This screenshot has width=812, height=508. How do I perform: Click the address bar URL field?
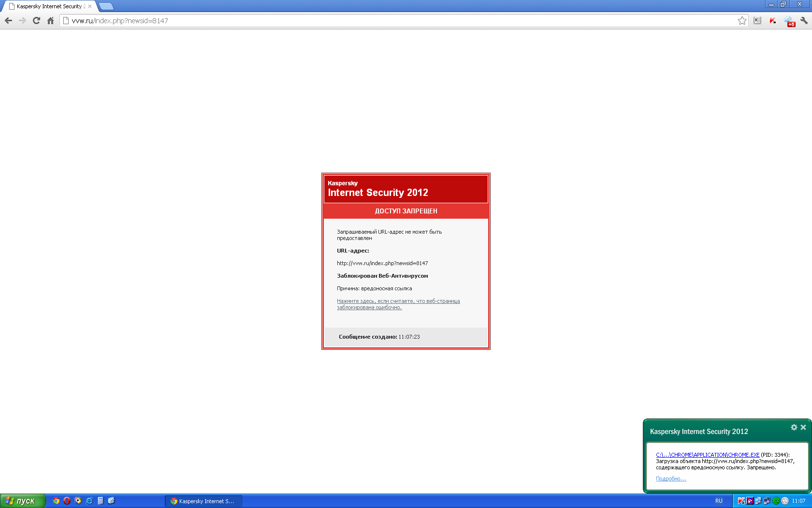point(387,20)
